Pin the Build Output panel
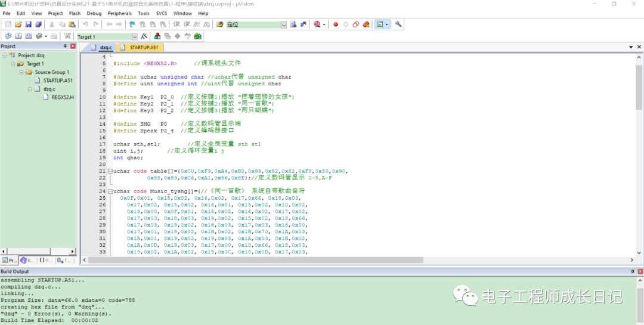Image resolution: width=644 pixels, height=325 pixels. 632,272
